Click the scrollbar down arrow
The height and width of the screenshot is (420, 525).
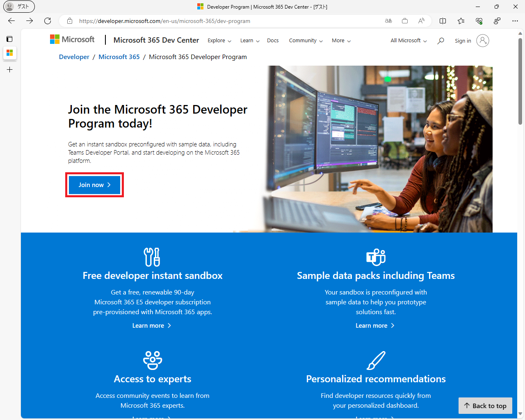(520, 414)
